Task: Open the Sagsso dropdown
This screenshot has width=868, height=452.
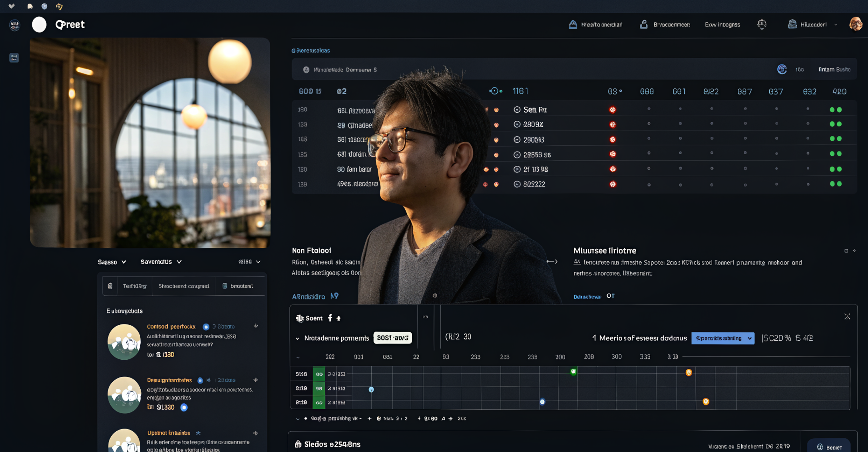Action: (x=112, y=262)
